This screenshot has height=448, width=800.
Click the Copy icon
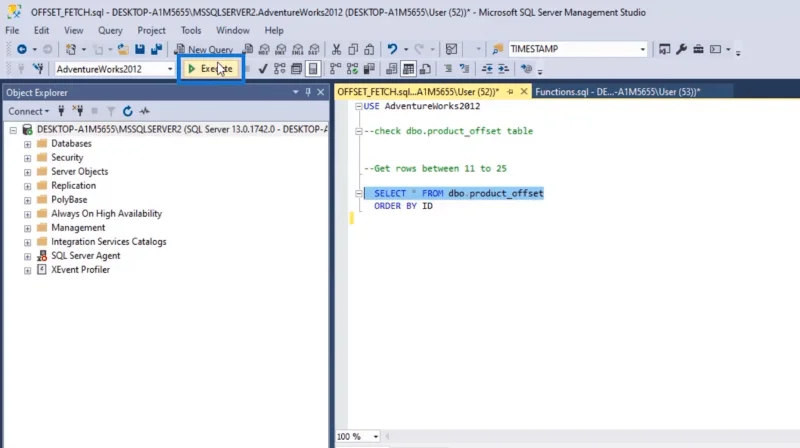click(x=353, y=49)
